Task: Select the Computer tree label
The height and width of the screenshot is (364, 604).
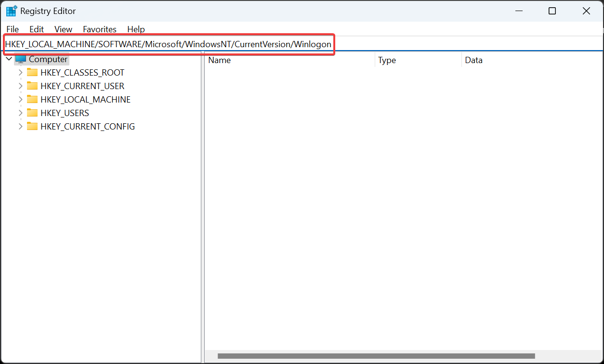Action: (48, 59)
